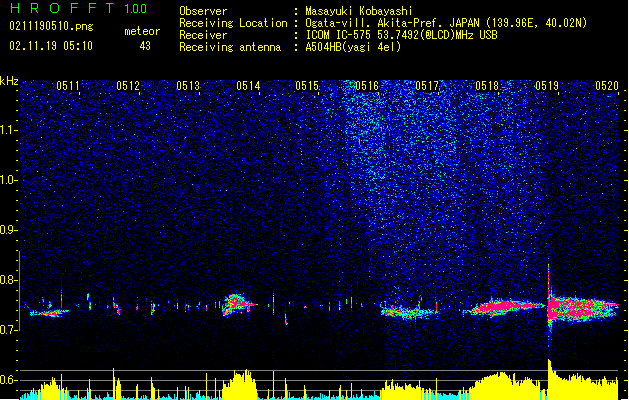Click the 0513 time marker
This screenshot has width=629, height=400.
188,86
